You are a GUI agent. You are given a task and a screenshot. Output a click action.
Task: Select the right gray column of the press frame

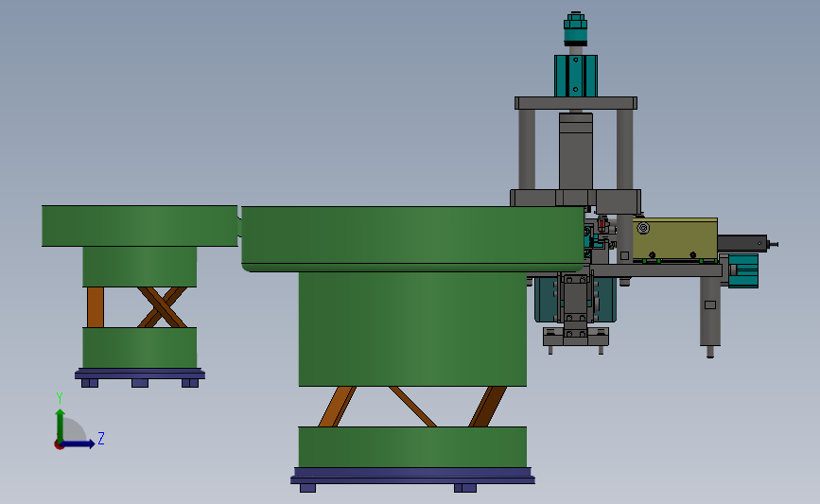click(x=624, y=149)
